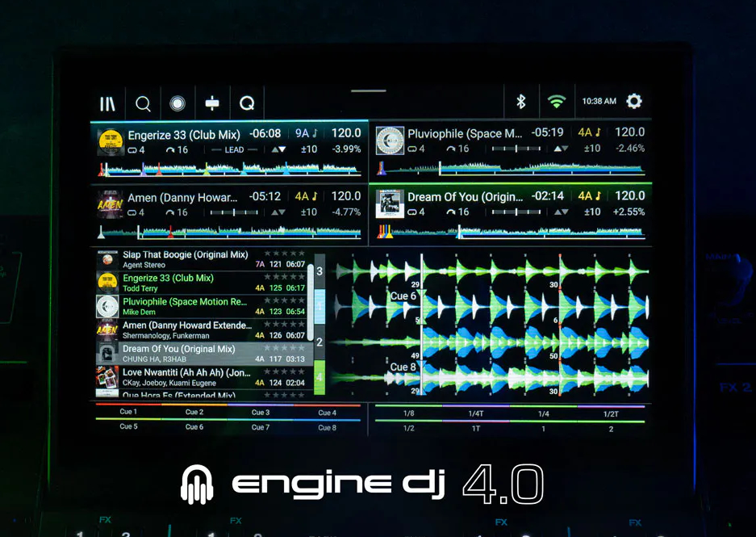Toggle LEAD sync on the Engerize 33 deck
Image resolution: width=756 pixels, height=537 pixels.
pyautogui.click(x=234, y=150)
